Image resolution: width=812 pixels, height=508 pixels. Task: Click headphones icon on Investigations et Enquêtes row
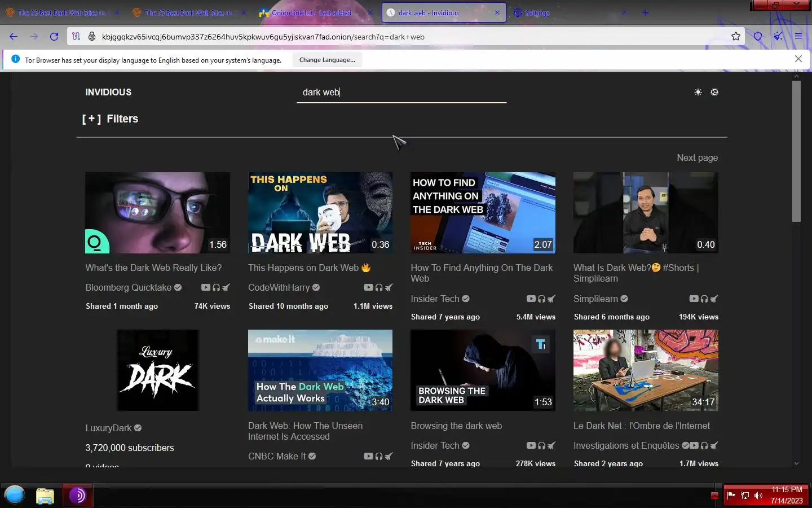point(704,445)
